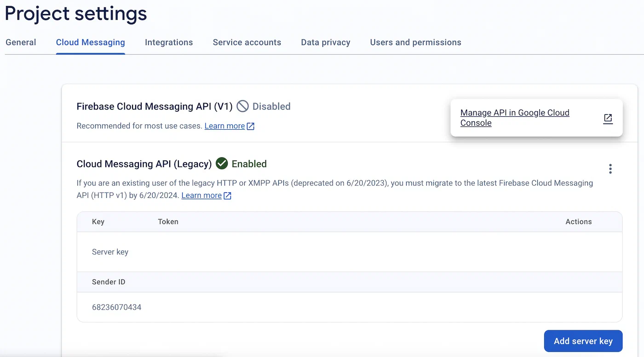Screen dimensions: 644x357
Task: Open Manage API in Google Cloud Console link
Action: pyautogui.click(x=515, y=118)
